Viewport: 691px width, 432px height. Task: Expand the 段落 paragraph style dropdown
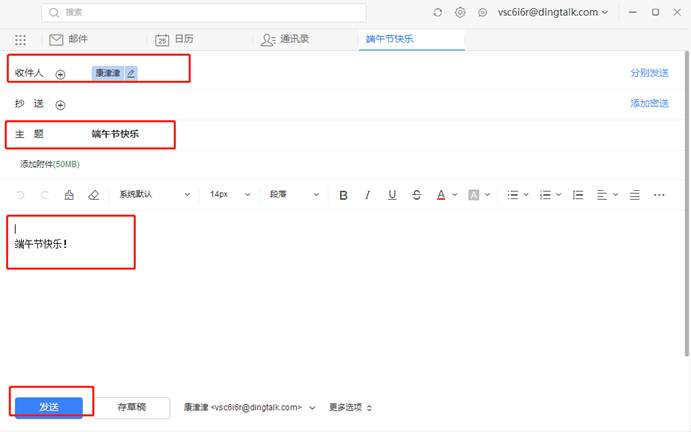pyautogui.click(x=293, y=195)
